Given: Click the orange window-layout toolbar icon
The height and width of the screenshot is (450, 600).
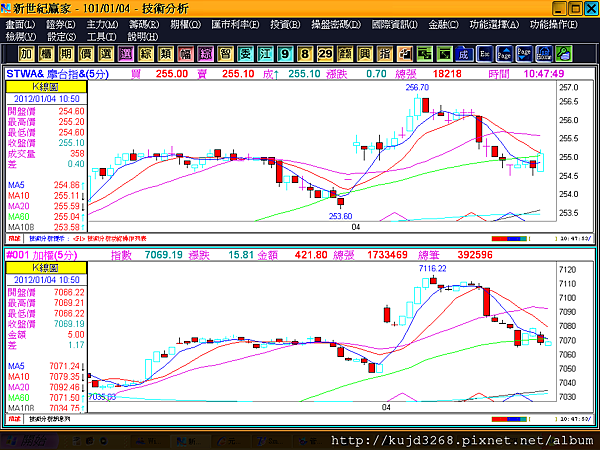Looking at the screenshot, I should coord(404,54).
